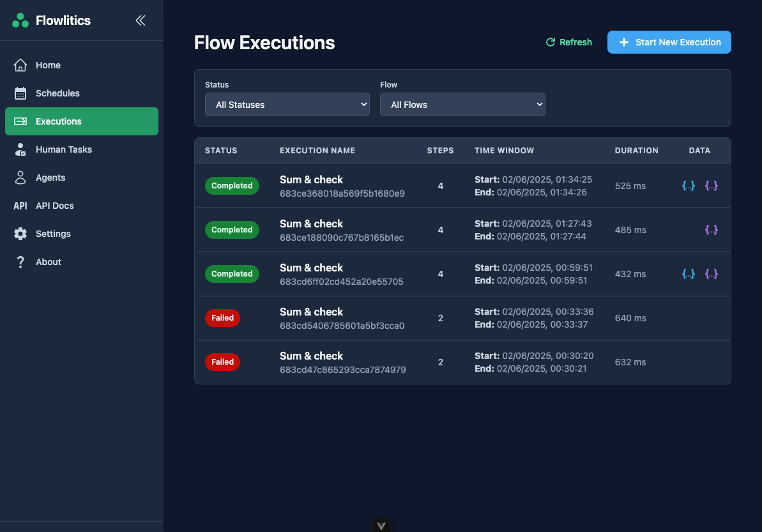The height and width of the screenshot is (532, 762).
Task: Click end time 02/06/2025, 01:27:44
Action: pos(542,236)
